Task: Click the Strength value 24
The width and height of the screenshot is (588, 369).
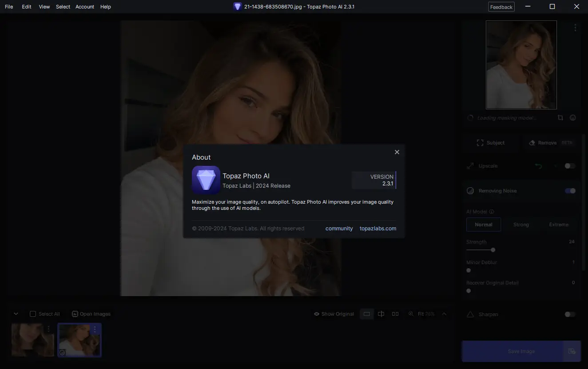Action: pos(572,242)
